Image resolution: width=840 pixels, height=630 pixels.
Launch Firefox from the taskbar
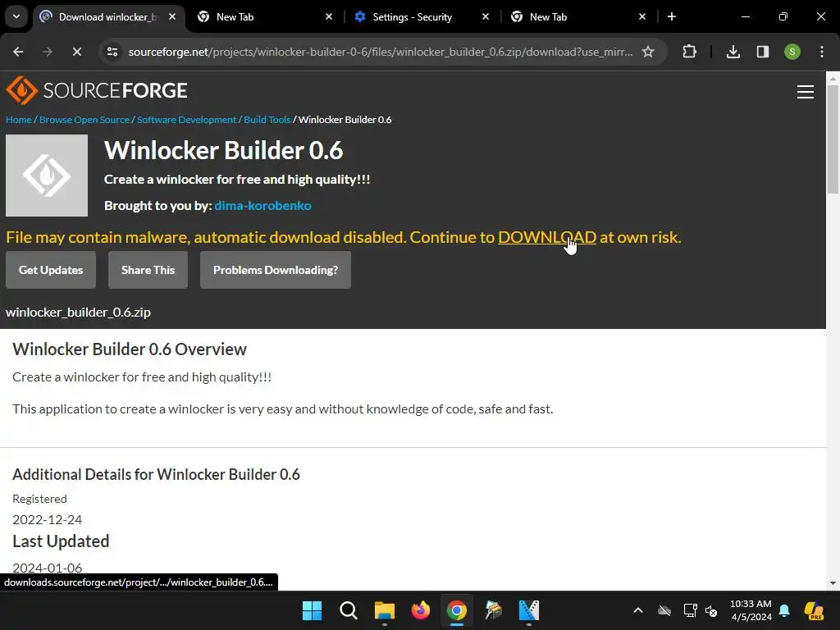coord(421,610)
